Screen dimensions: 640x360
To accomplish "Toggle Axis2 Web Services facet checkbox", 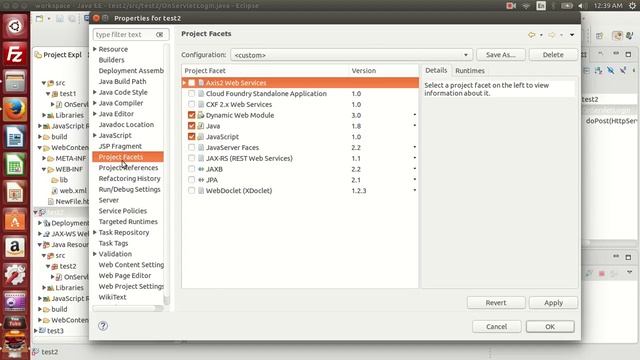I will (191, 83).
